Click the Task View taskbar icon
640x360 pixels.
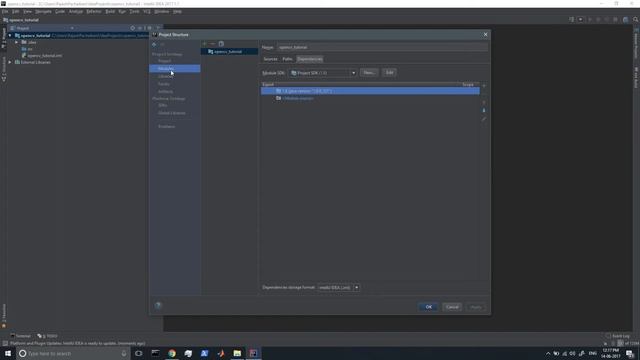(x=139, y=353)
